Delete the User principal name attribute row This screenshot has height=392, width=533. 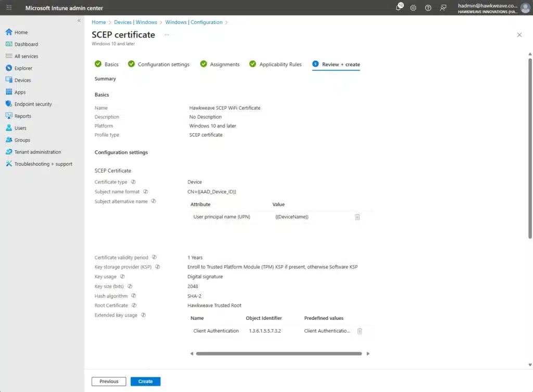[x=357, y=217]
